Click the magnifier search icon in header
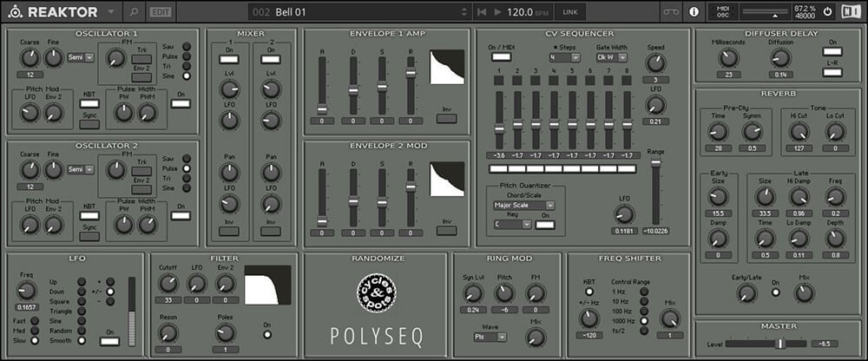Viewport: 868px width, 361px height. point(134,11)
